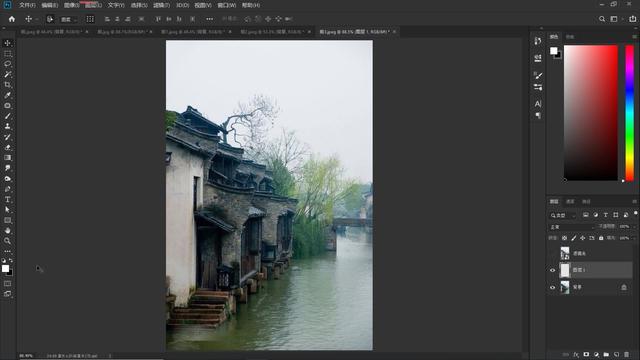Select the Horizontal Type tool
Image resolution: width=640 pixels, height=360 pixels.
pyautogui.click(x=7, y=199)
